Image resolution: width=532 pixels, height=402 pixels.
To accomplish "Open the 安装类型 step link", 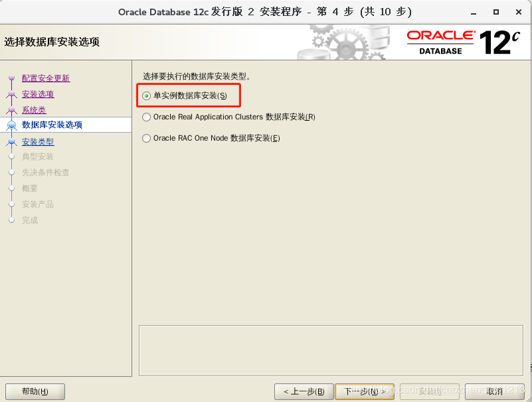I will (38, 142).
